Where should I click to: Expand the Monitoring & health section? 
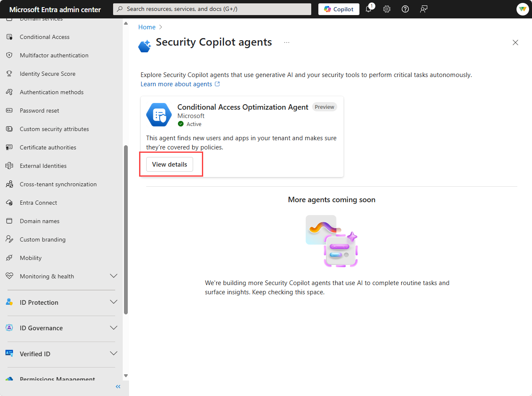pyautogui.click(x=114, y=276)
